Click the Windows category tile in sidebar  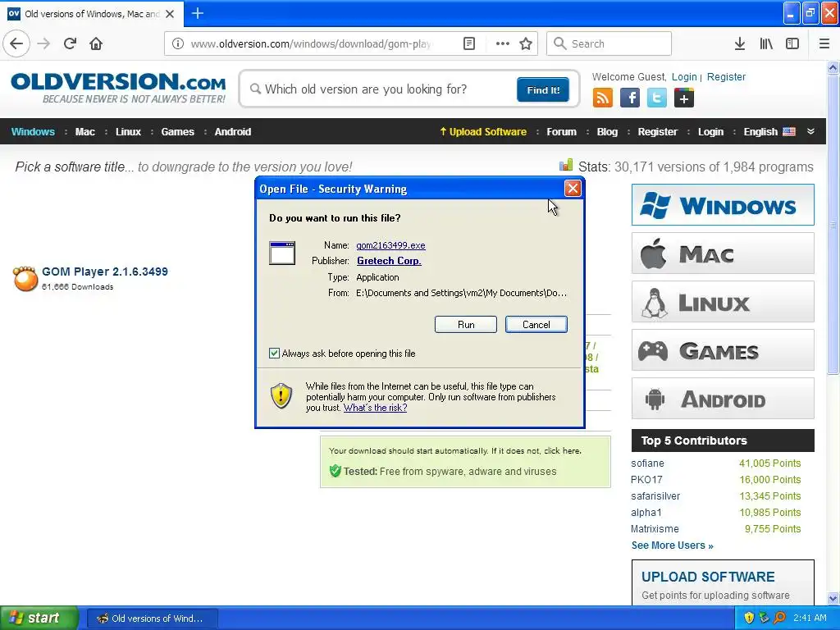coord(723,205)
